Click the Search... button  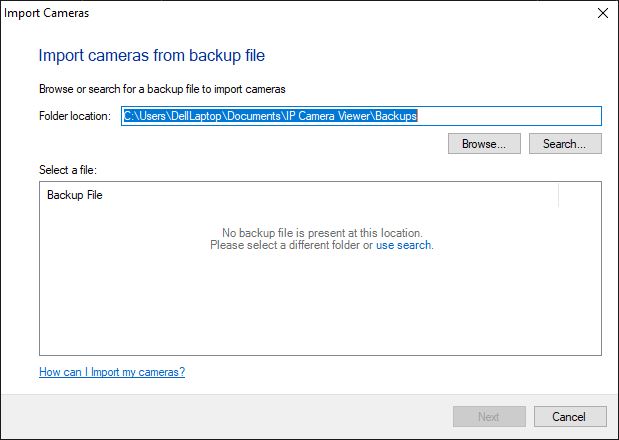565,144
